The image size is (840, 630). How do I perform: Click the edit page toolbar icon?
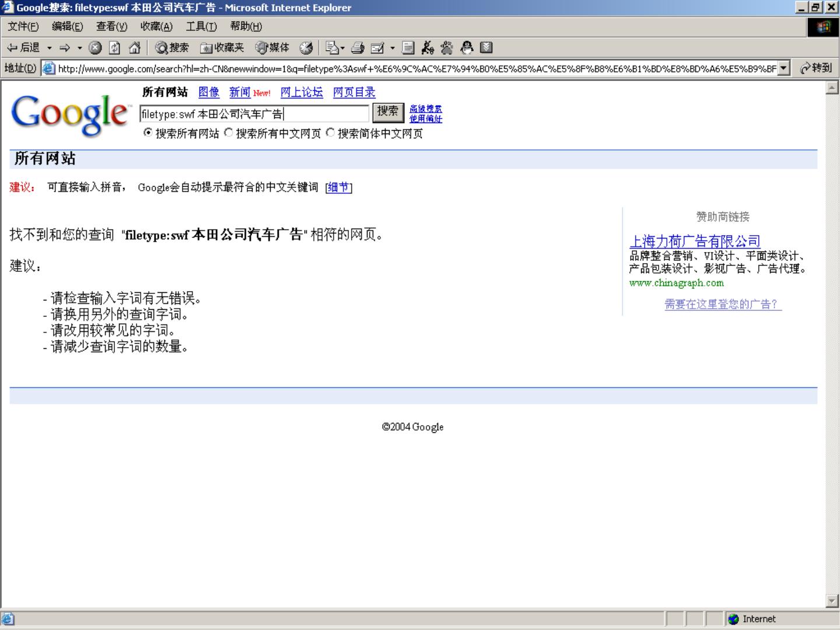[x=377, y=48]
